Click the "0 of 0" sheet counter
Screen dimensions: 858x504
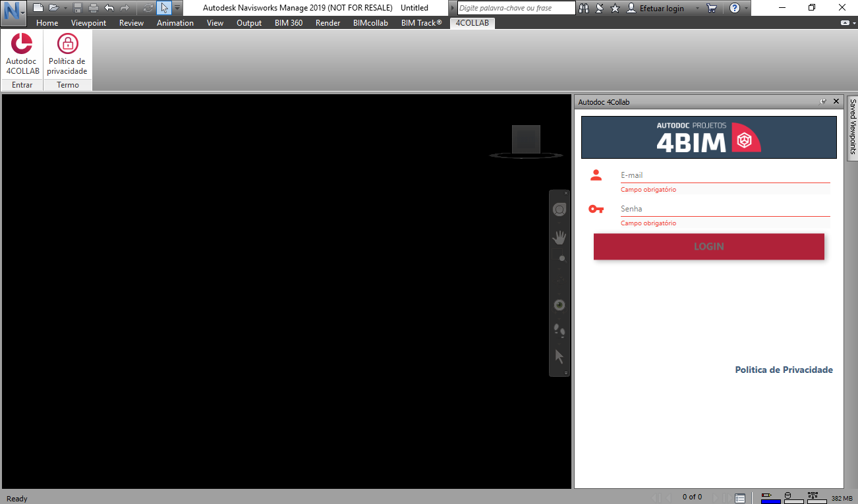click(692, 497)
